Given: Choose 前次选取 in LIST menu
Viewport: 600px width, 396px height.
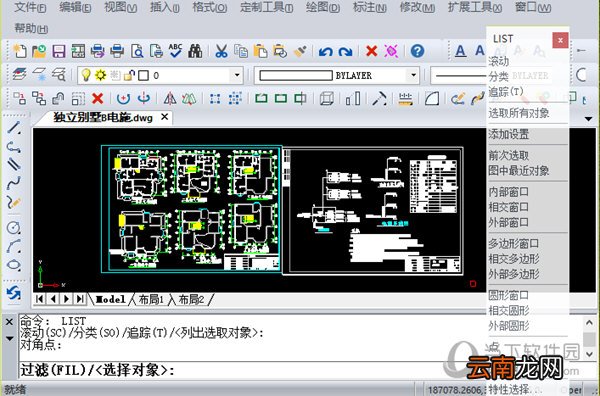Looking at the screenshot, I should (509, 156).
